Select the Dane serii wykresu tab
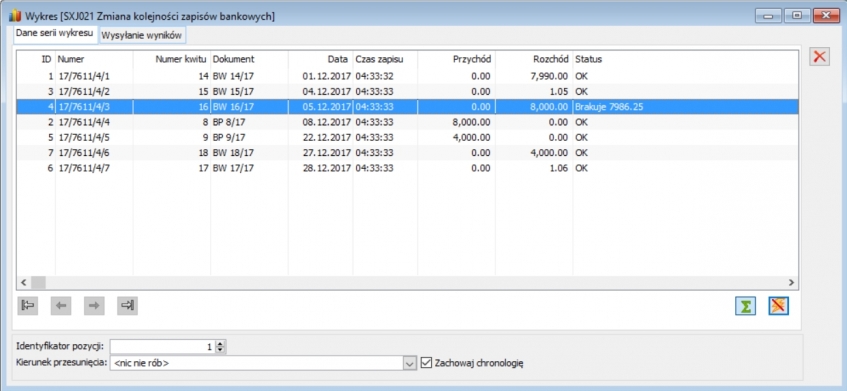 55,33
